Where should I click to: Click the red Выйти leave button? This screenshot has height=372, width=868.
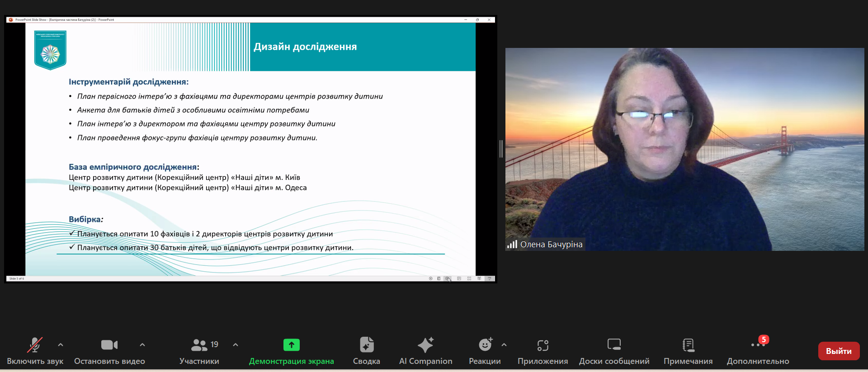coord(839,351)
